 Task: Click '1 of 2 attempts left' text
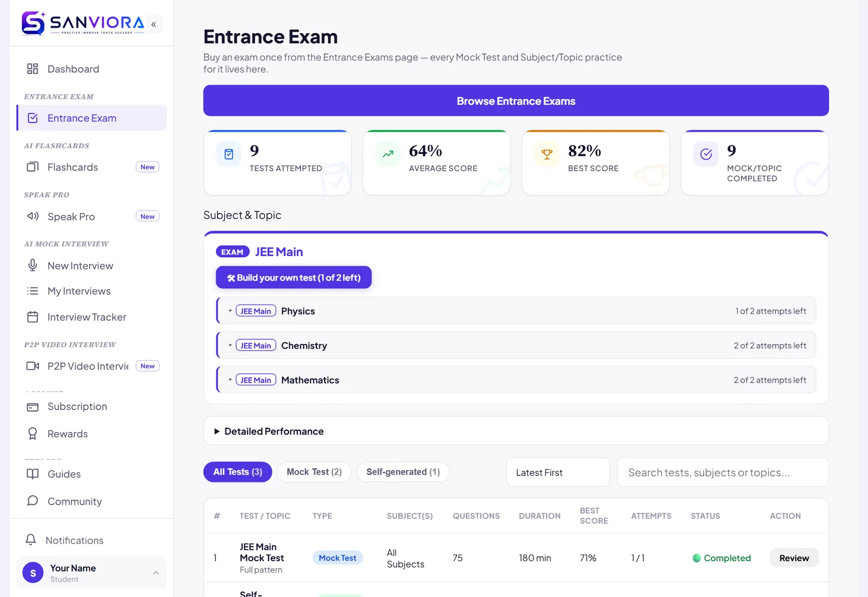(770, 311)
